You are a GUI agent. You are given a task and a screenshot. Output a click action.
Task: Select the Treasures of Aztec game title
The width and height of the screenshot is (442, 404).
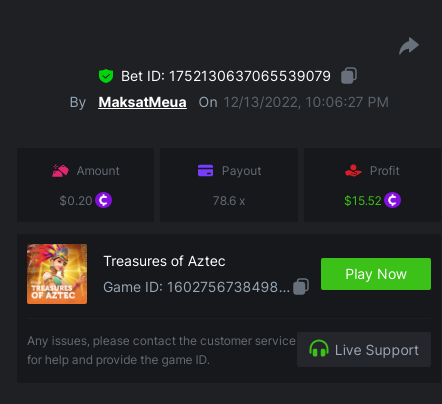point(164,261)
